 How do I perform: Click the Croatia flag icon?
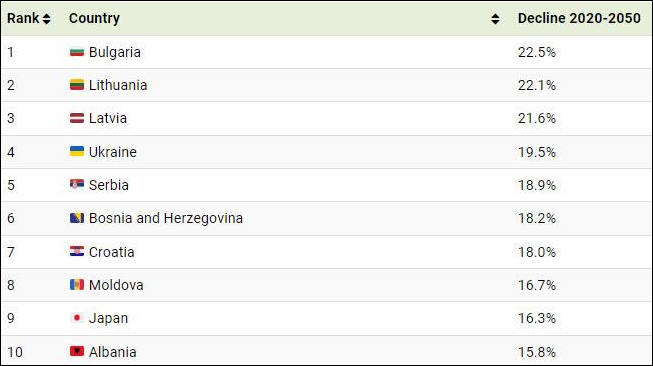(77, 251)
